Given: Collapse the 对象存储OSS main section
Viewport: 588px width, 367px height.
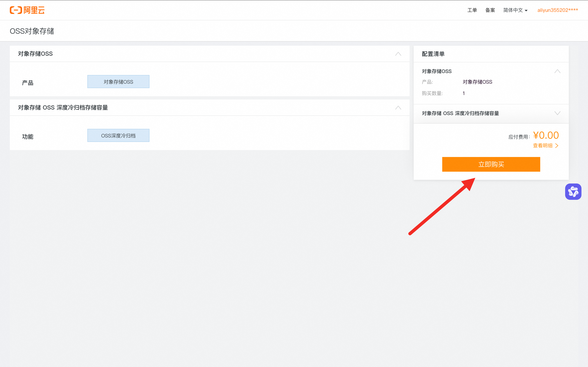Looking at the screenshot, I should coord(398,54).
